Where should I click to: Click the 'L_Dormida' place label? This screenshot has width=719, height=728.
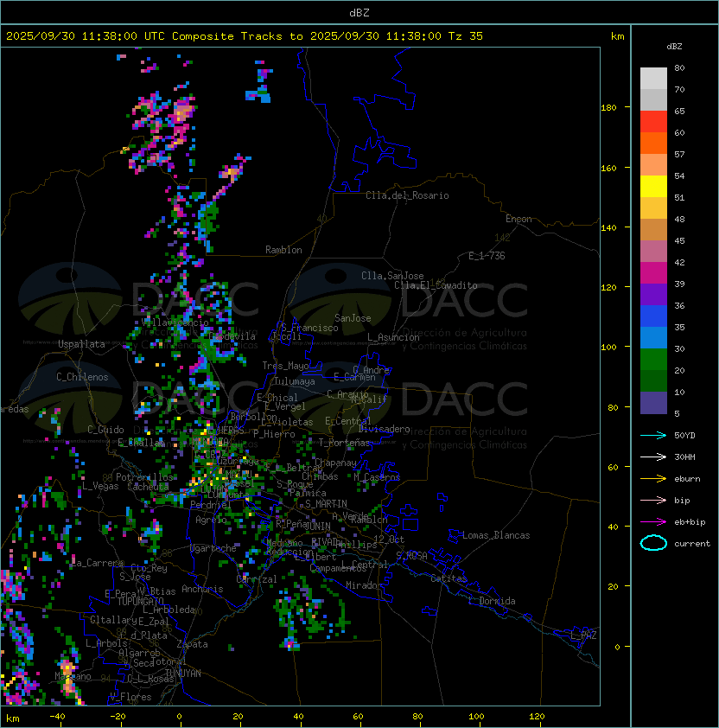tap(492, 601)
